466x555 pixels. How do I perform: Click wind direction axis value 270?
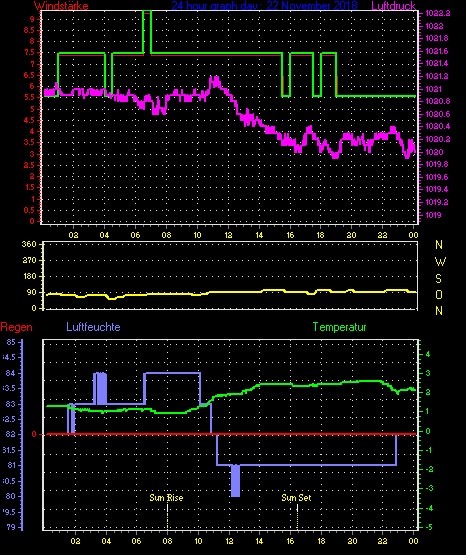29,260
